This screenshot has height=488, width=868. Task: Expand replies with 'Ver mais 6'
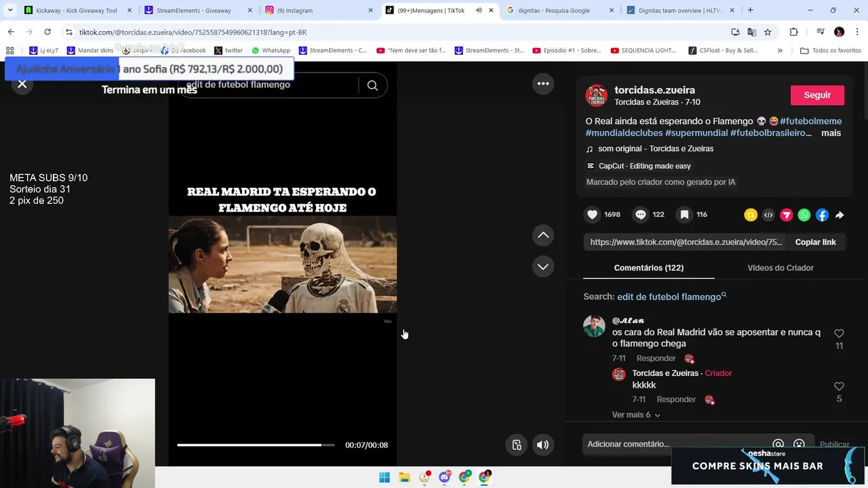point(636,415)
